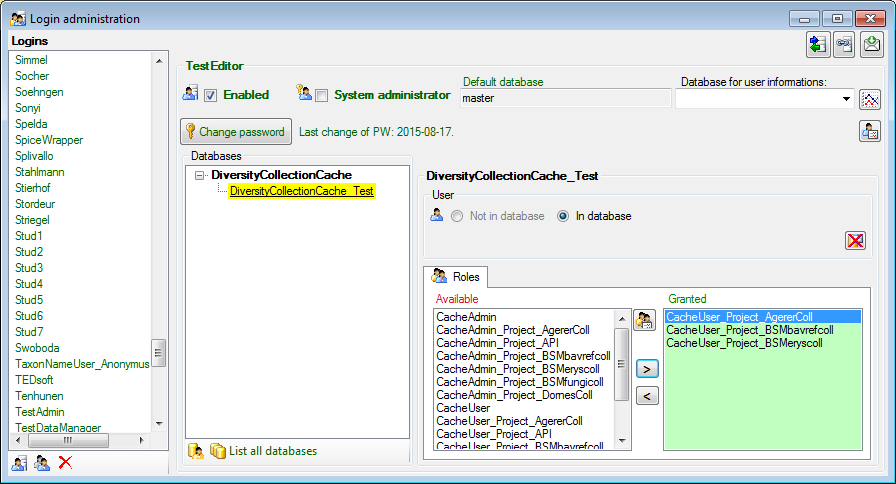Select login Stahlmann in Logins list

click(40, 172)
